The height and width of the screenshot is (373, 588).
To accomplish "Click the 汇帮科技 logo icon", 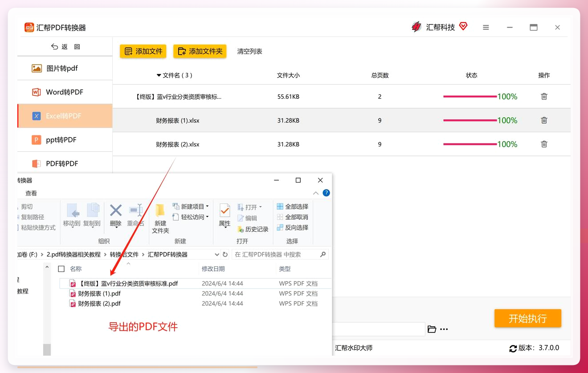I will tap(416, 27).
